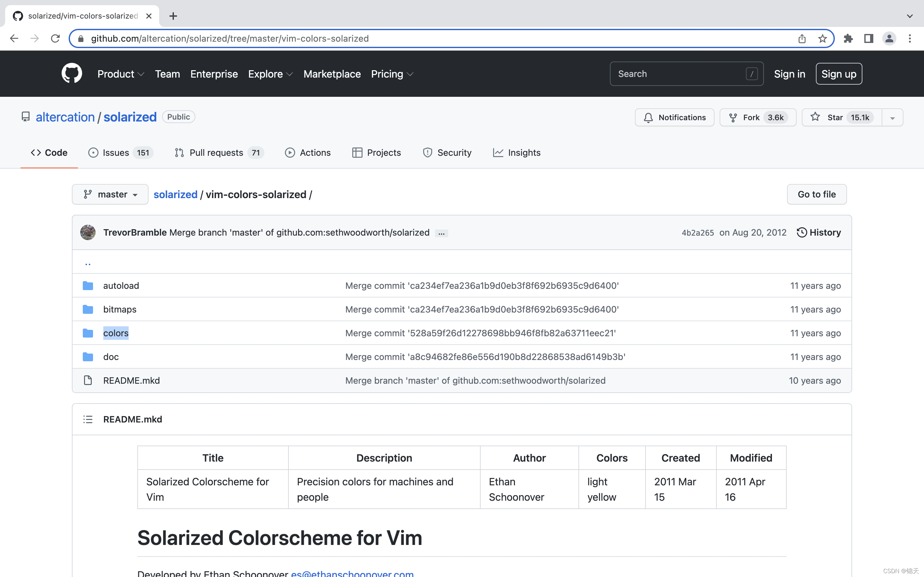Image resolution: width=924 pixels, height=577 pixels.
Task: Open the star lists dropdown arrow
Action: pos(892,118)
